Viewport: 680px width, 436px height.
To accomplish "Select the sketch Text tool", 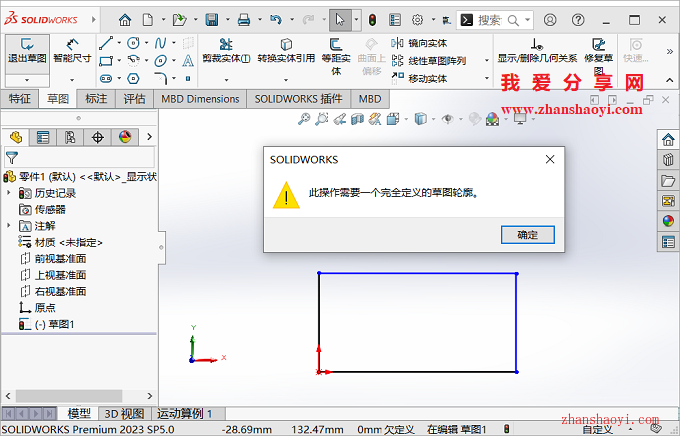I will [188, 61].
